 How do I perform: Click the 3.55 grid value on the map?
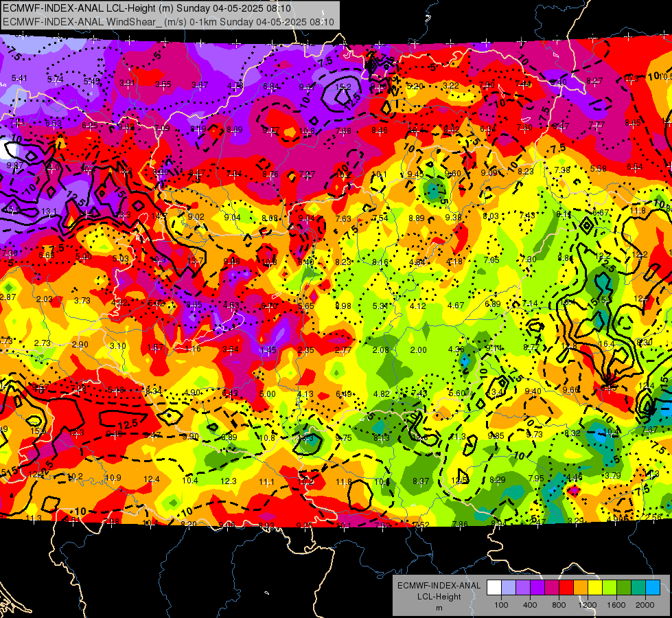[163, 84]
